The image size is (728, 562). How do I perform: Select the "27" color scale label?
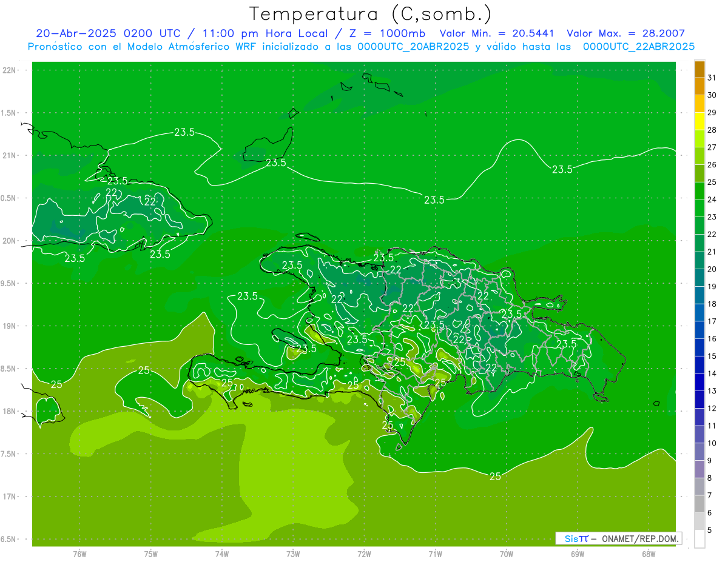tap(712, 147)
